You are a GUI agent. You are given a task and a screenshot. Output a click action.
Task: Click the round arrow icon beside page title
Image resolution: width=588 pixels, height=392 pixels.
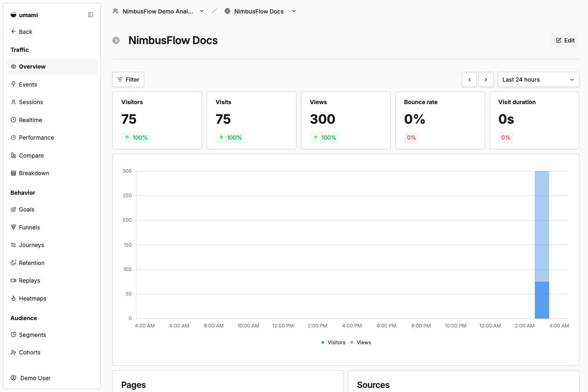click(x=116, y=40)
